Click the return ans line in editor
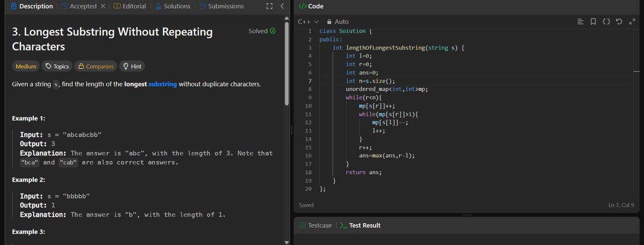This screenshot has width=644, height=245. [x=364, y=172]
